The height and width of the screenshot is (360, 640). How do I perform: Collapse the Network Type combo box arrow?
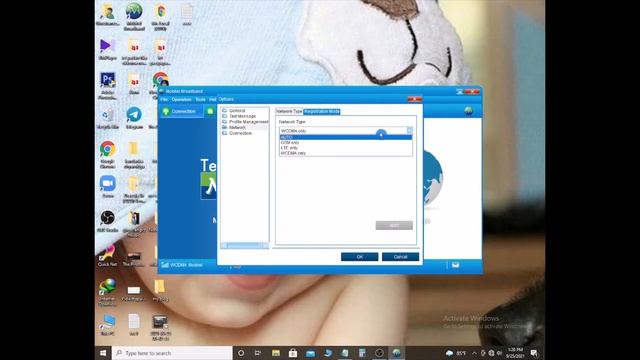(409, 131)
